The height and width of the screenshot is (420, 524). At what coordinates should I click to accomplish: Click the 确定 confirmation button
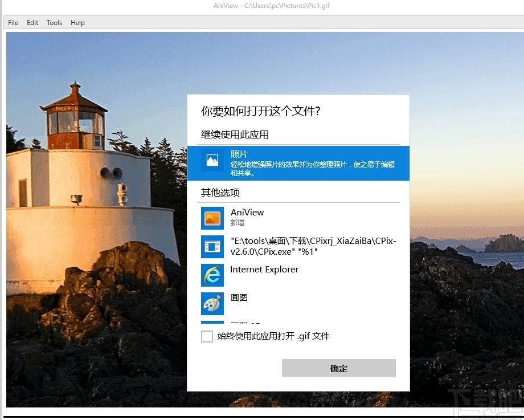(x=338, y=368)
